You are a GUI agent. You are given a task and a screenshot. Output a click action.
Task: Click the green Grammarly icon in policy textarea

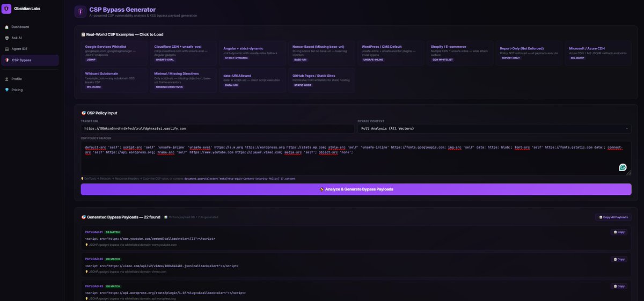(623, 167)
